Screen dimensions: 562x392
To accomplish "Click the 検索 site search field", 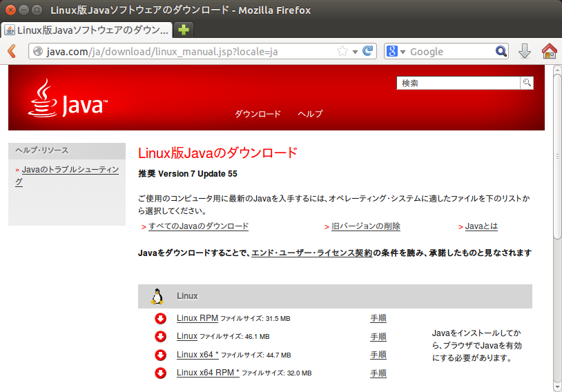I will coord(458,83).
